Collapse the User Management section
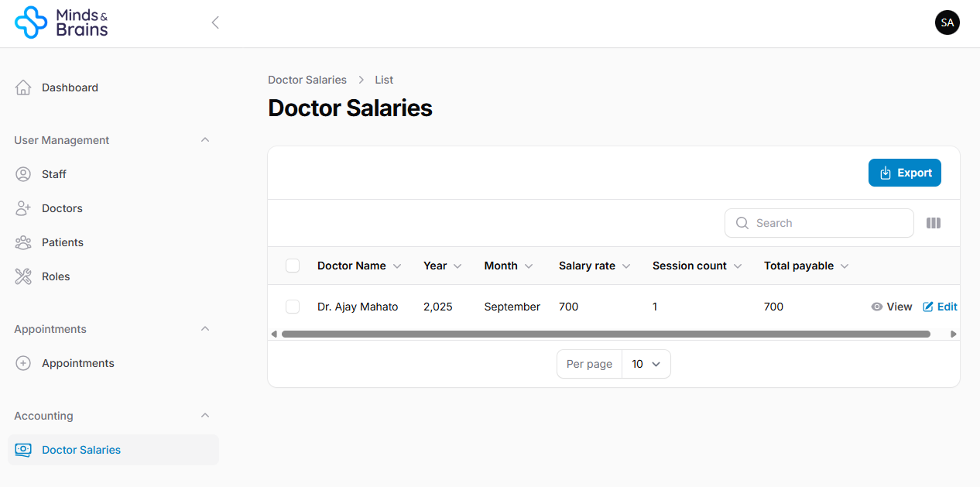This screenshot has height=487, width=980. click(205, 140)
